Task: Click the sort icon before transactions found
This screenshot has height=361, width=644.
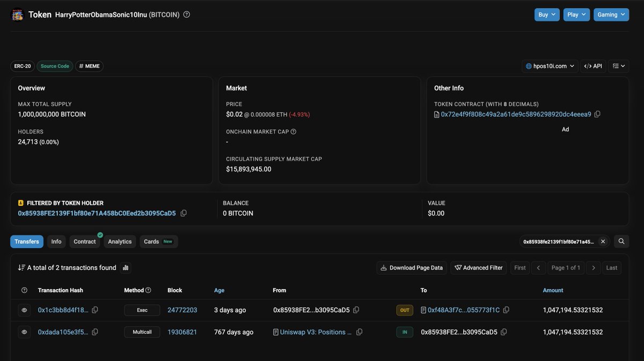Action: pos(21,268)
